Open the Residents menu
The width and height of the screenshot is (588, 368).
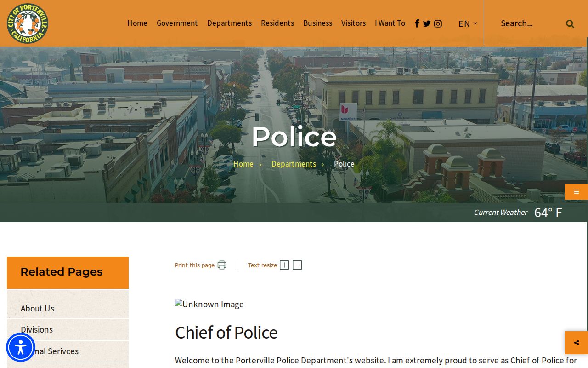[x=277, y=23]
